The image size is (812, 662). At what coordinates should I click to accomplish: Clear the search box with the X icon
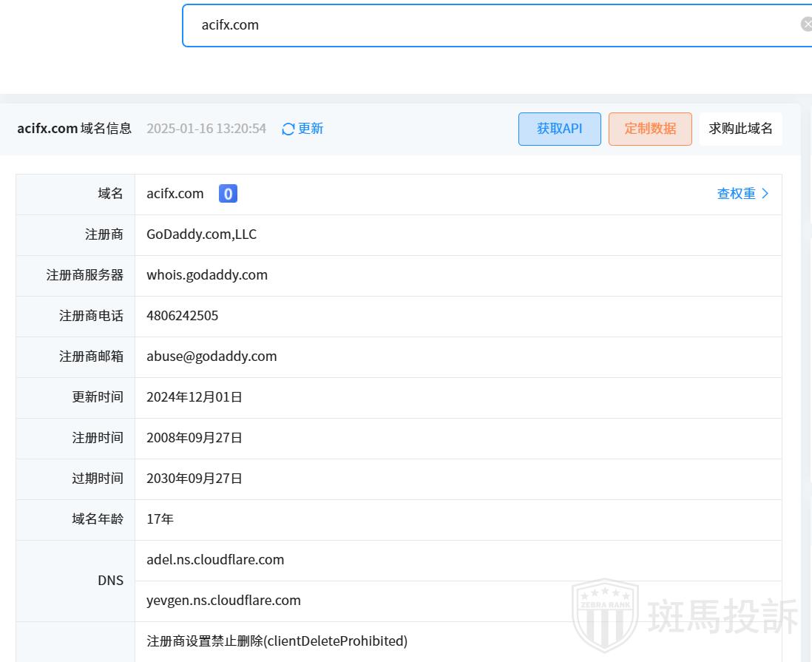coord(806,24)
